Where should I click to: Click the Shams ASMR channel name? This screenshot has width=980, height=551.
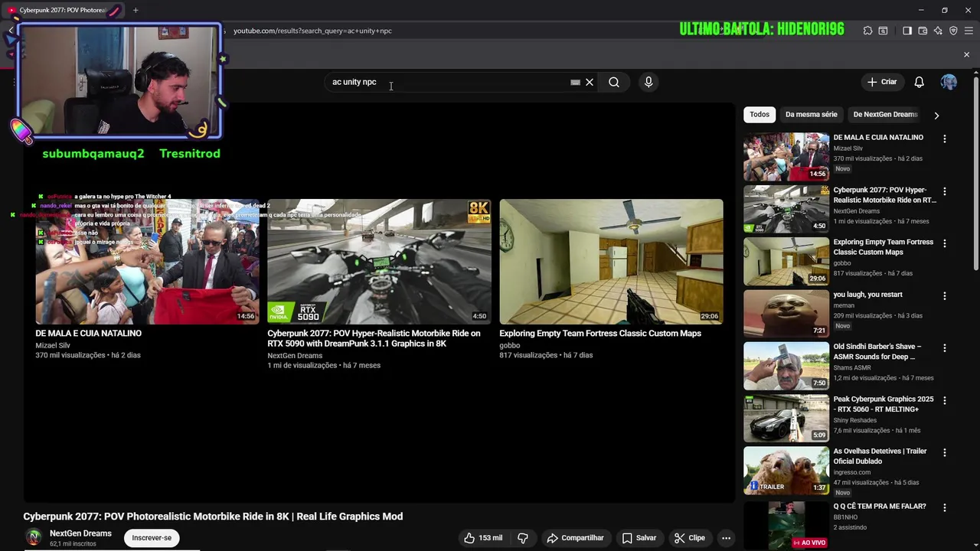click(852, 367)
